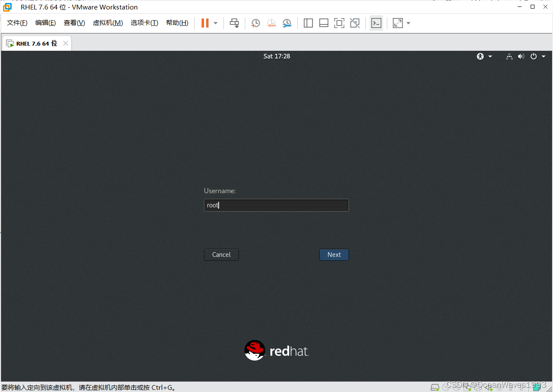Open the 编辑(E) menu
This screenshot has width=553, height=392.
[x=46, y=23]
